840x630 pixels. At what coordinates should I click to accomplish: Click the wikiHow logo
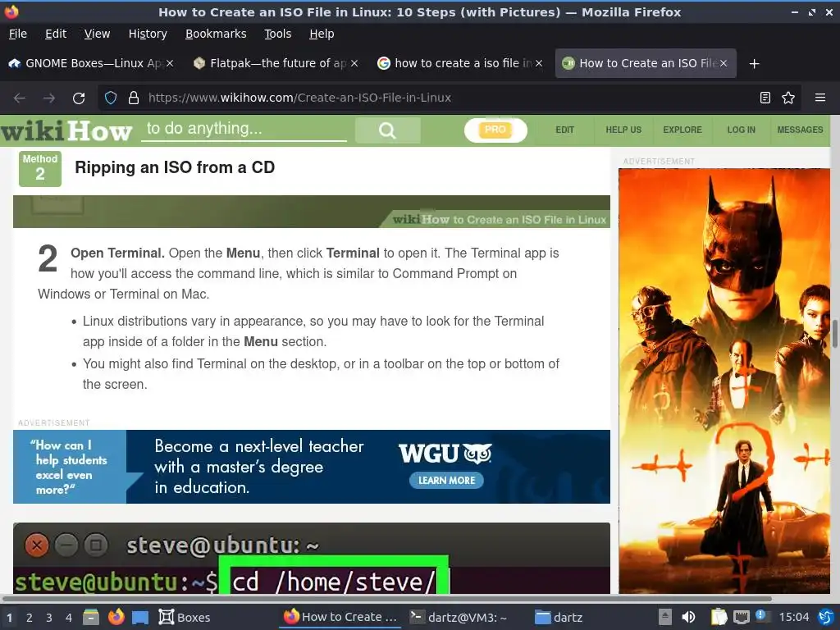[66, 130]
